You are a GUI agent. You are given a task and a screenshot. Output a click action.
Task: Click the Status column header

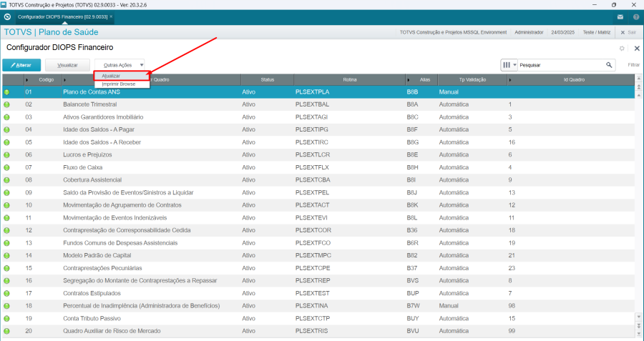click(268, 79)
